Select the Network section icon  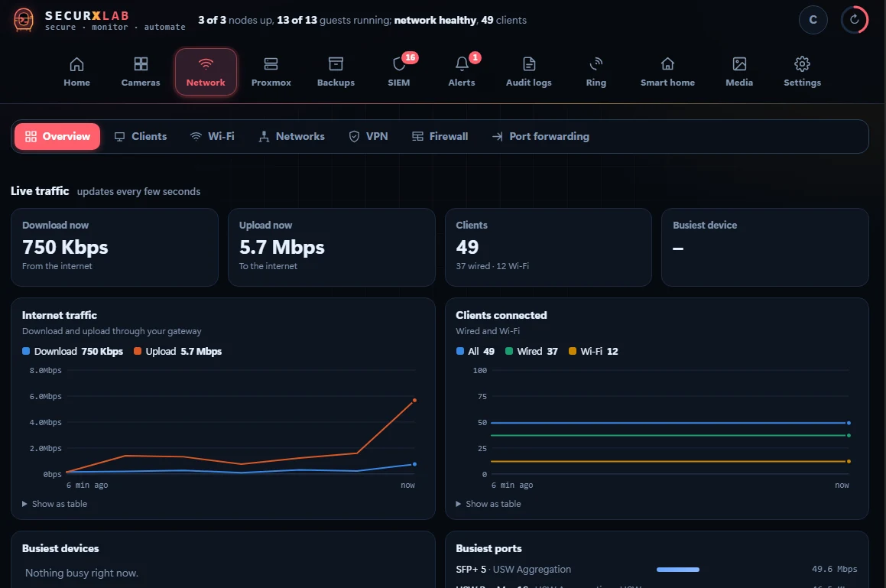[x=206, y=64]
